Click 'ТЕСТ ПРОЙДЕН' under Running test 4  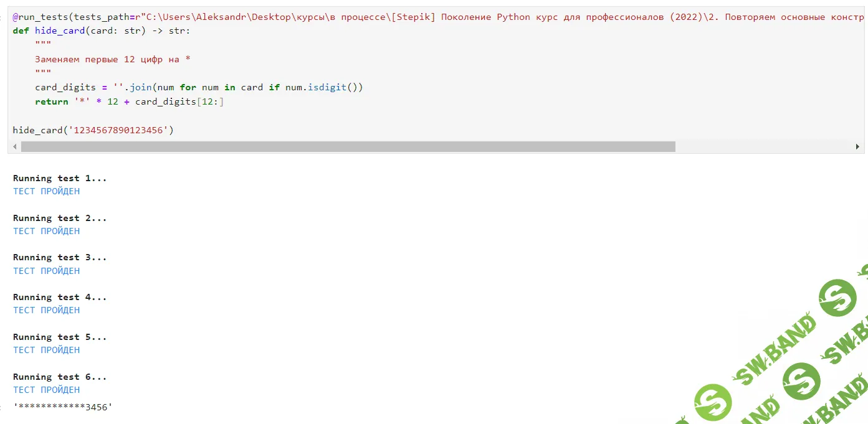coord(47,310)
